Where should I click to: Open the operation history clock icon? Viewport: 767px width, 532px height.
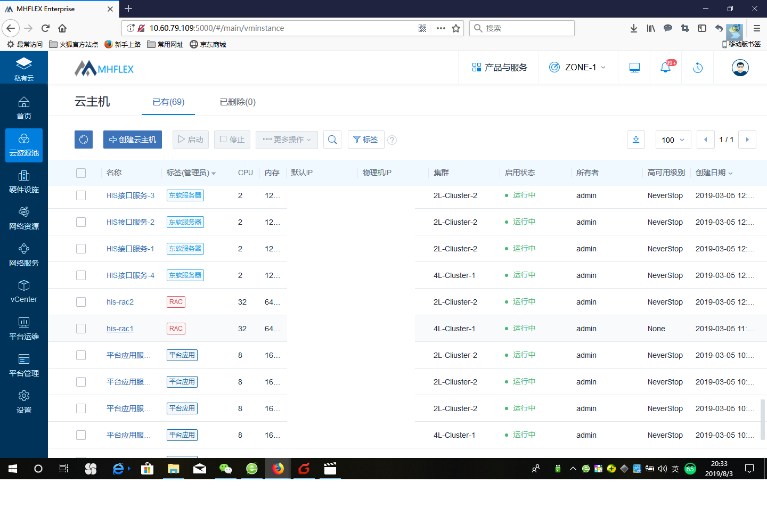[x=698, y=68]
